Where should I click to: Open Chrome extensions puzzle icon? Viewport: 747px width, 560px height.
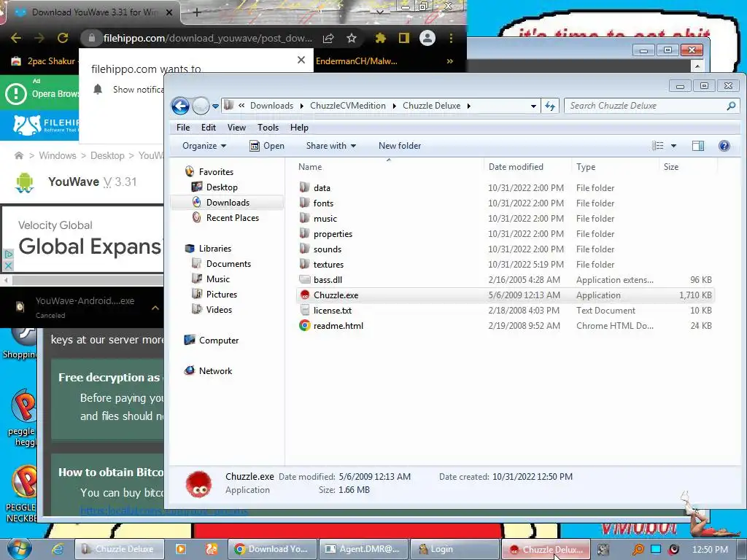[x=380, y=38]
